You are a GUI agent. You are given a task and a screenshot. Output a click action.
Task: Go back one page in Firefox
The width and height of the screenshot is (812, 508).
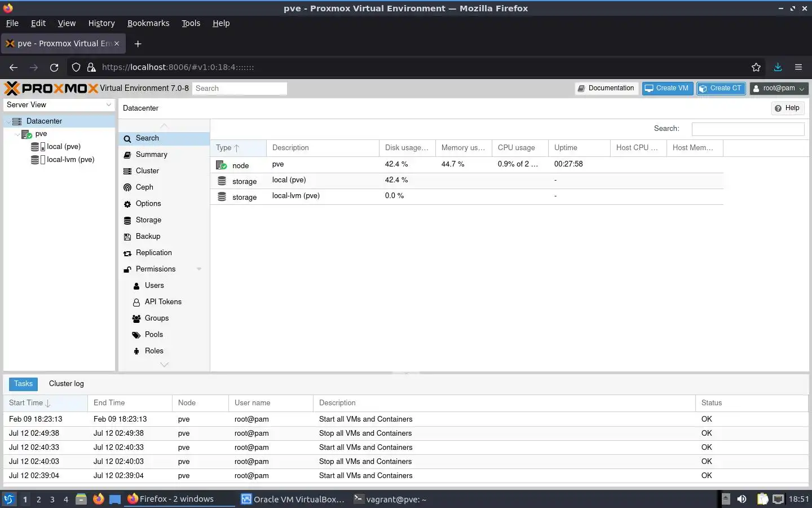[x=14, y=67]
